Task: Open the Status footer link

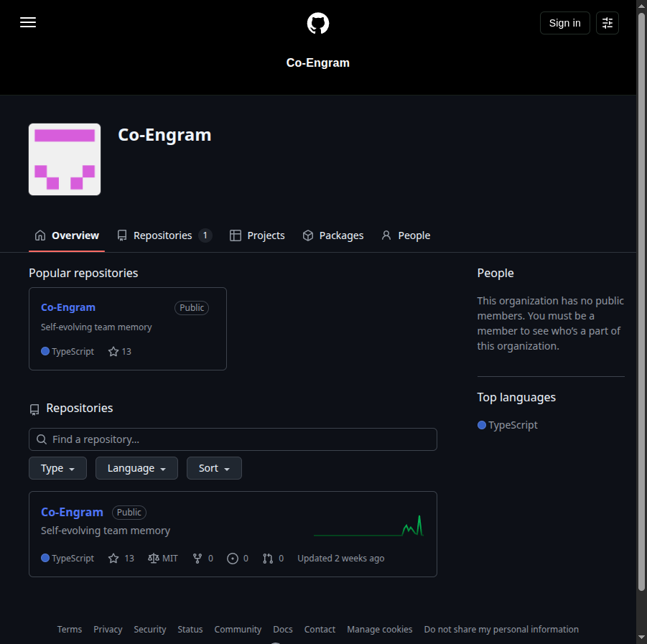Action: 190,629
